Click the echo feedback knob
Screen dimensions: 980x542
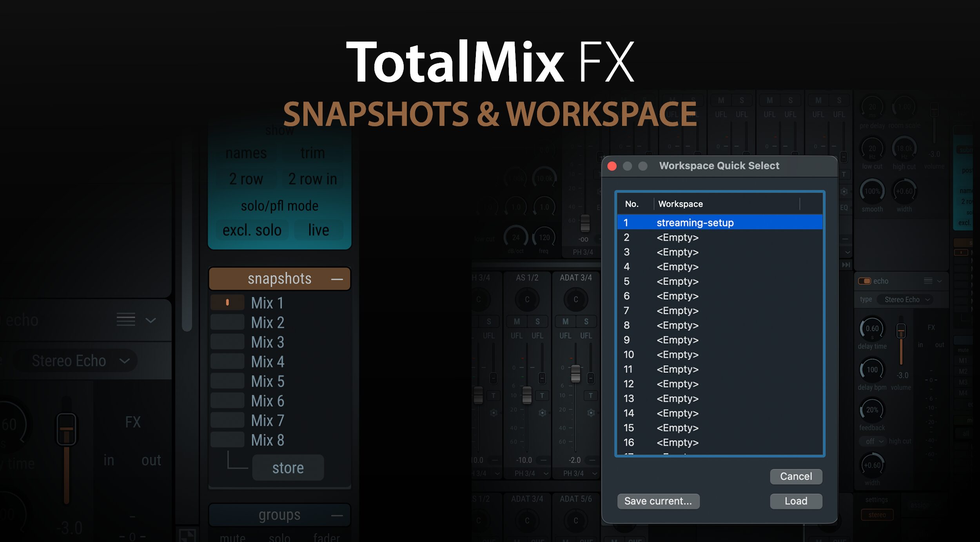click(872, 410)
